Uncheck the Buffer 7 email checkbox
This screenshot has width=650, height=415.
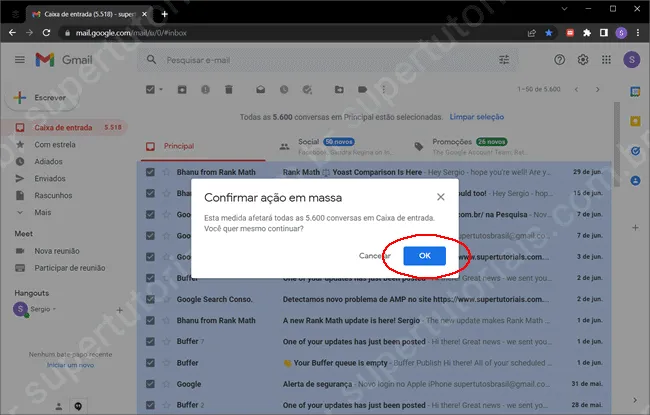[150, 342]
